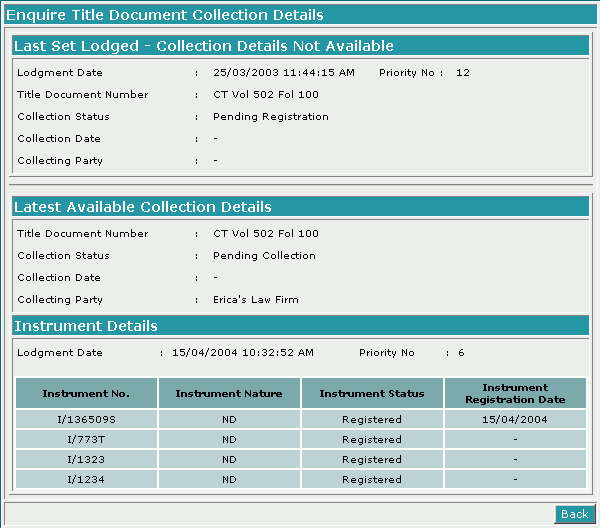This screenshot has height=528, width=600.
Task: Click the Back button
Action: point(574,513)
